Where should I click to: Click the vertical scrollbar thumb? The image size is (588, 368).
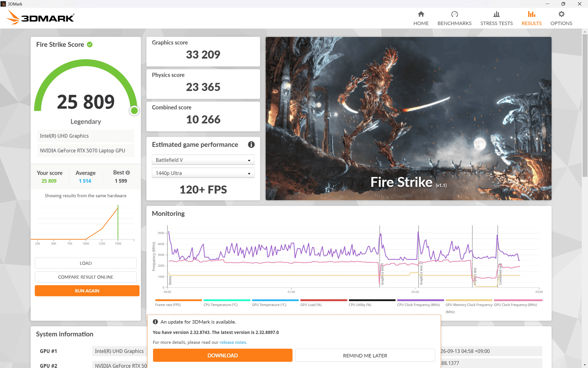click(x=585, y=105)
